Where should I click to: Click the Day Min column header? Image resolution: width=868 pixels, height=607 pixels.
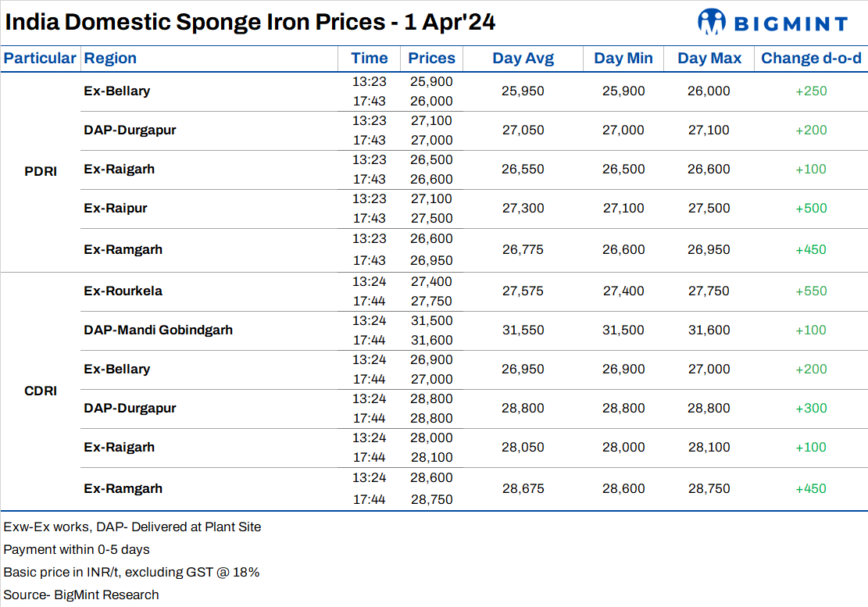point(623,58)
